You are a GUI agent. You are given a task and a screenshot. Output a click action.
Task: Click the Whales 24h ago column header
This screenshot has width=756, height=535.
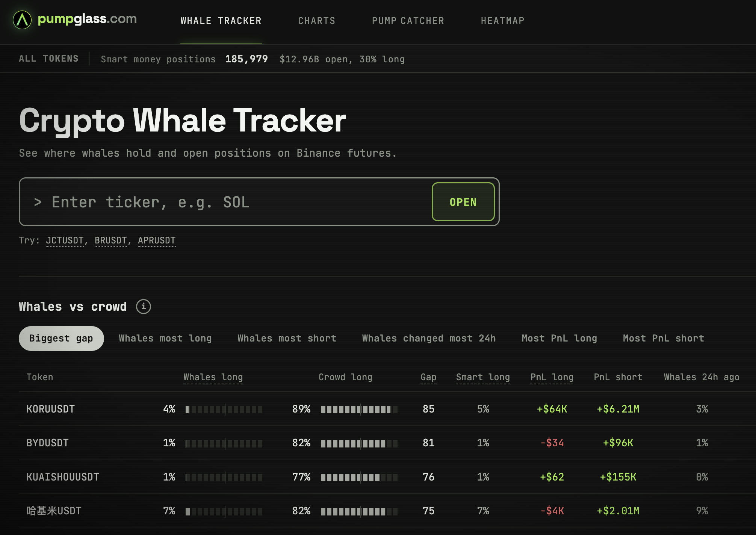click(702, 377)
